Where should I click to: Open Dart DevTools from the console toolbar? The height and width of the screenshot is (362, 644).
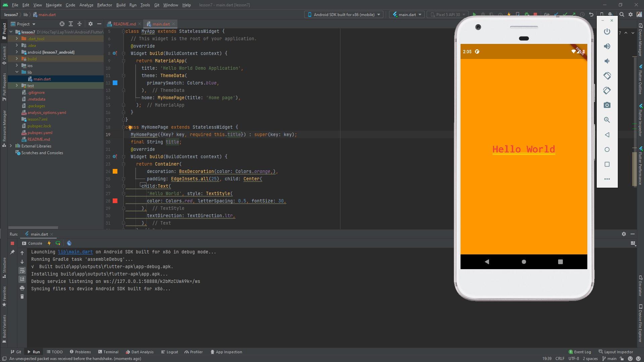pyautogui.click(x=69, y=243)
